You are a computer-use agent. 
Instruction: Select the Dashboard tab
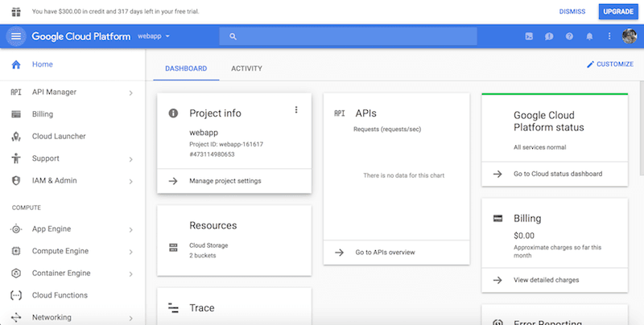click(x=186, y=68)
